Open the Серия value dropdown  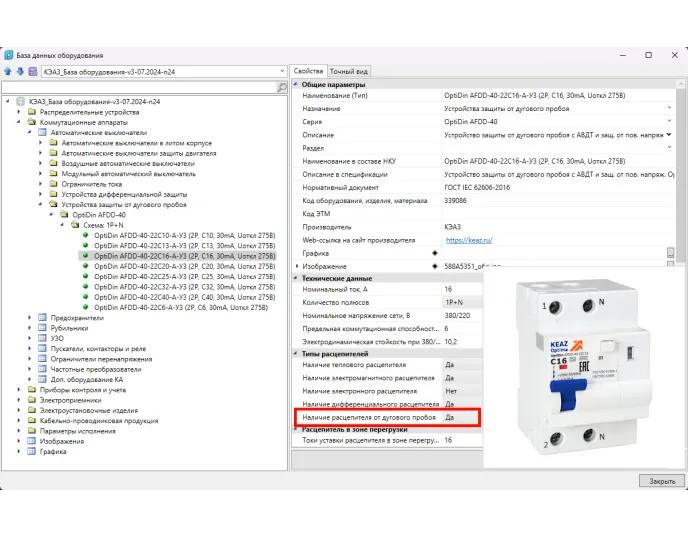tap(670, 121)
